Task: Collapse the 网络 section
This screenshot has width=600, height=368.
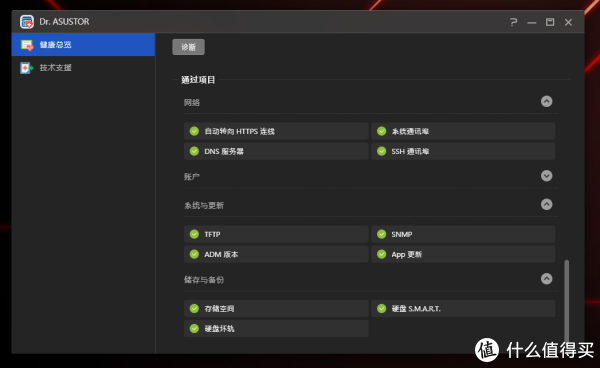Action: 546,101
